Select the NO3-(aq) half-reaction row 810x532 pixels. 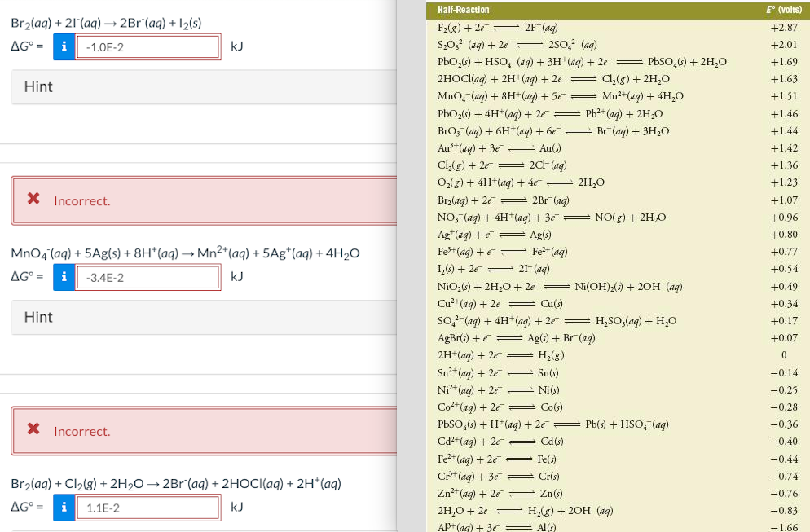[618, 218]
